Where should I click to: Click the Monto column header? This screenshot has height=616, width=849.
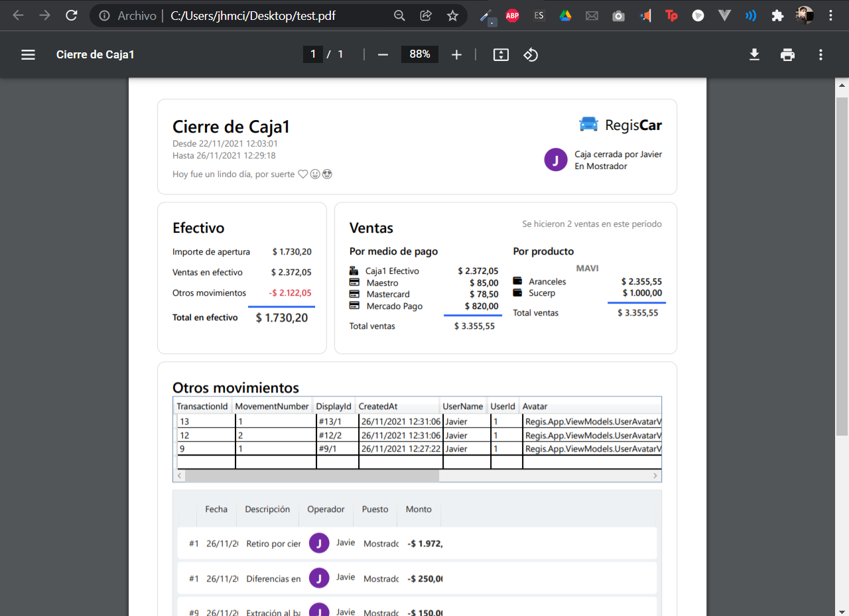419,509
